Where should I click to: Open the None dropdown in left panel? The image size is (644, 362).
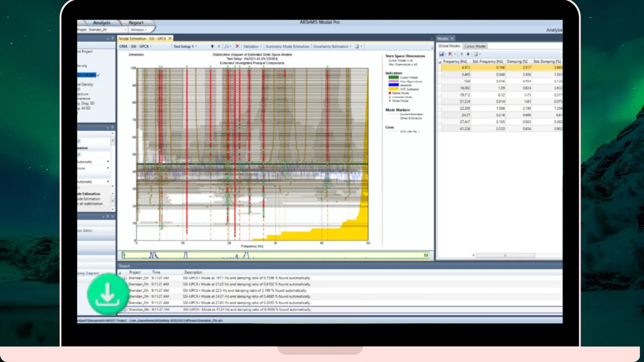[108, 168]
